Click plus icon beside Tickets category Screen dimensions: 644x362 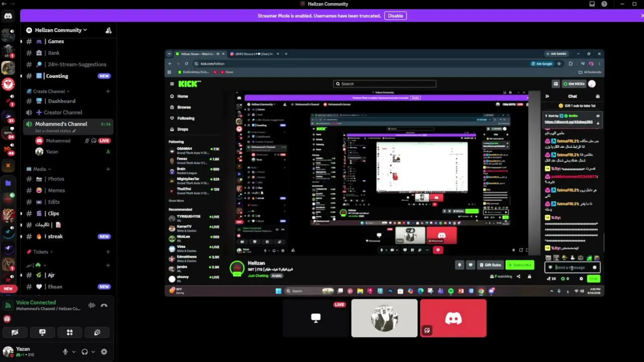pos(108,252)
